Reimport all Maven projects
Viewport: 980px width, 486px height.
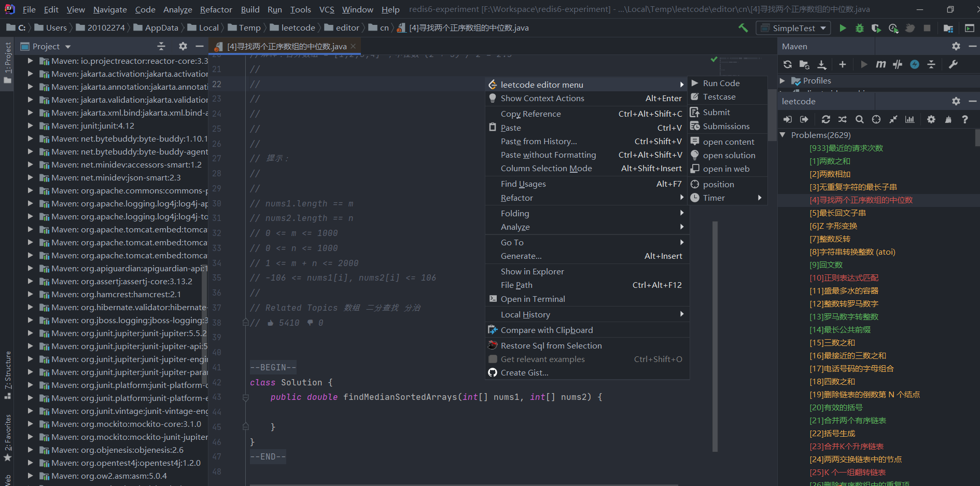[788, 64]
